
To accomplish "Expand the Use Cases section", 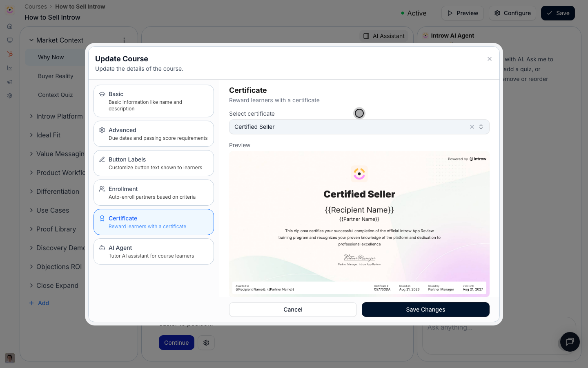I will pos(31,210).
